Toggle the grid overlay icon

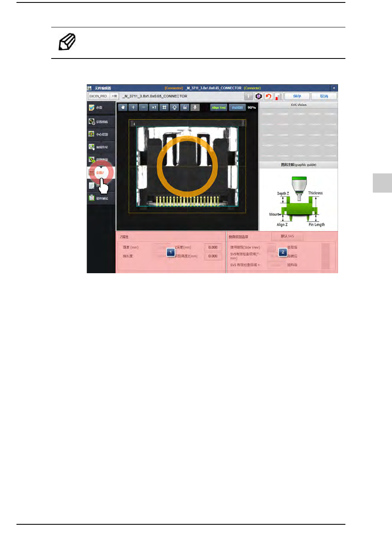pos(164,108)
